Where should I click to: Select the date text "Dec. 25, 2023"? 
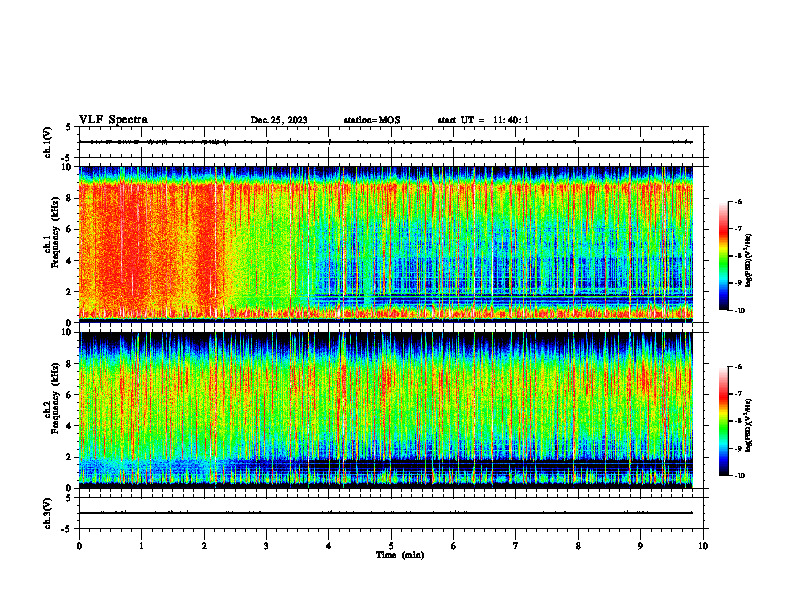[x=279, y=120]
